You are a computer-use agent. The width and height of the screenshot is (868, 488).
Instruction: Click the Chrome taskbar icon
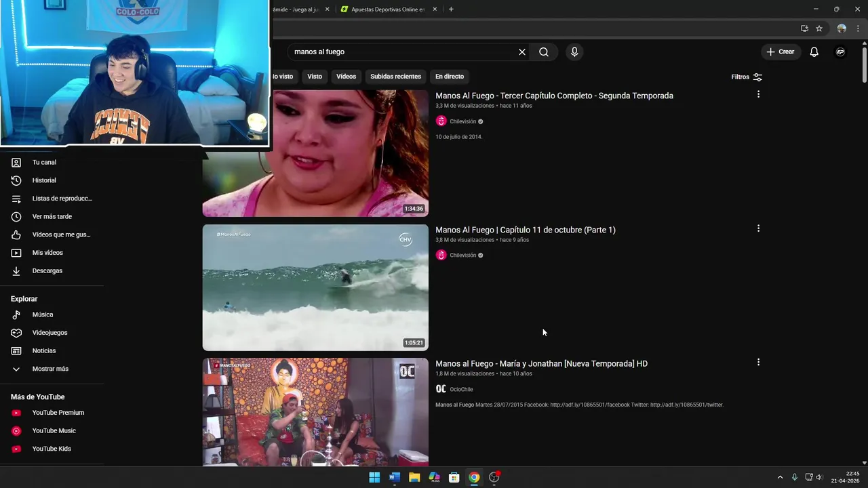pos(474,477)
